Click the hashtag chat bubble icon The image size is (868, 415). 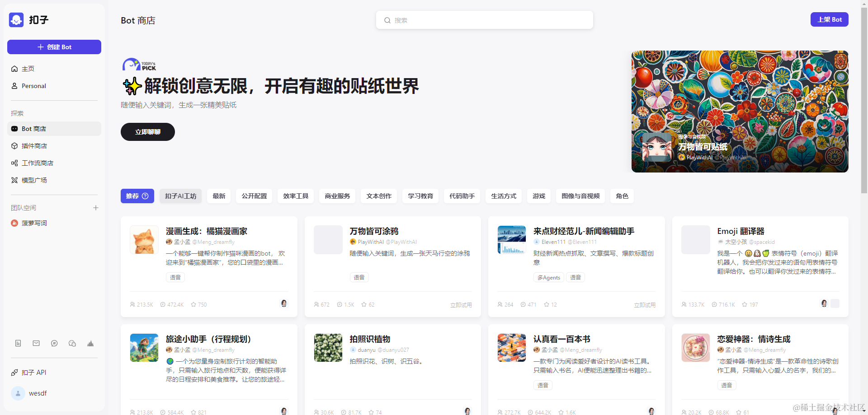[x=54, y=343]
